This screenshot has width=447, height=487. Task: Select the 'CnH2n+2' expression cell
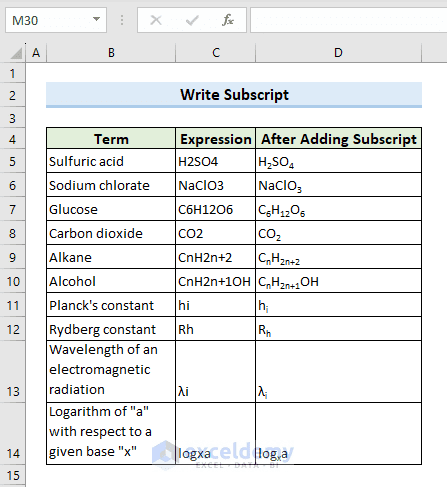tap(216, 257)
